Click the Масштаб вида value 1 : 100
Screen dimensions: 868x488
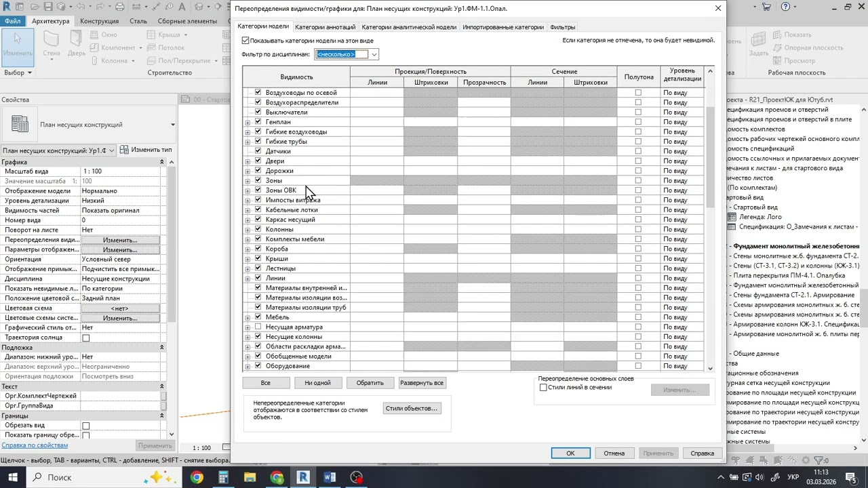click(x=121, y=171)
